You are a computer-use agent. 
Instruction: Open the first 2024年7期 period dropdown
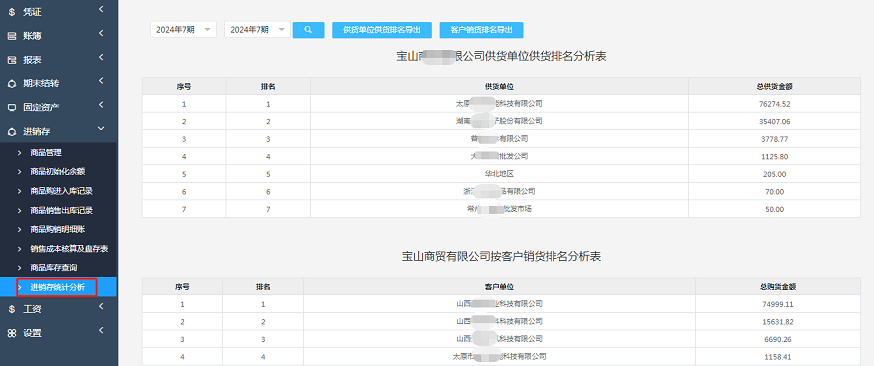[x=183, y=30]
